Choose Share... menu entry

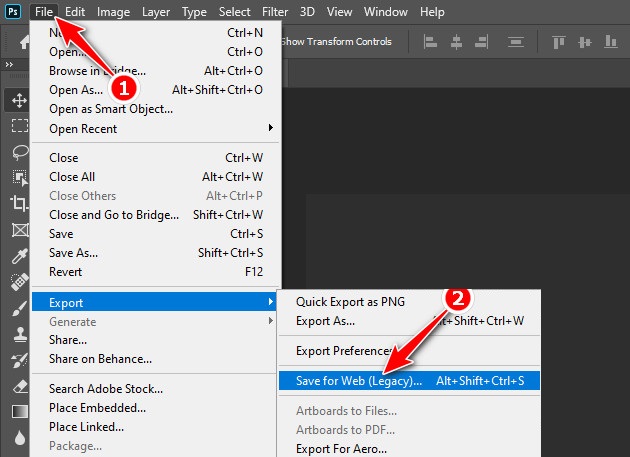coord(155,340)
